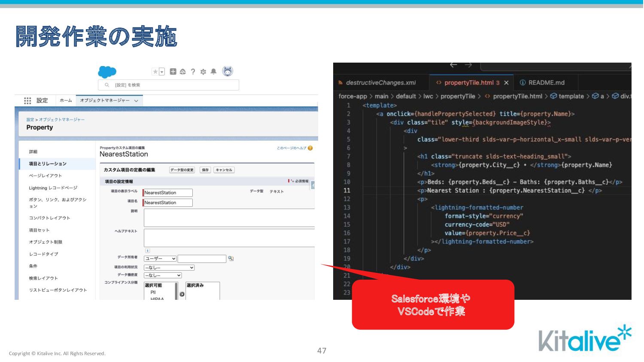Click lwc in the editor breadcrumb
The width and height of the screenshot is (644, 362).
428,97
